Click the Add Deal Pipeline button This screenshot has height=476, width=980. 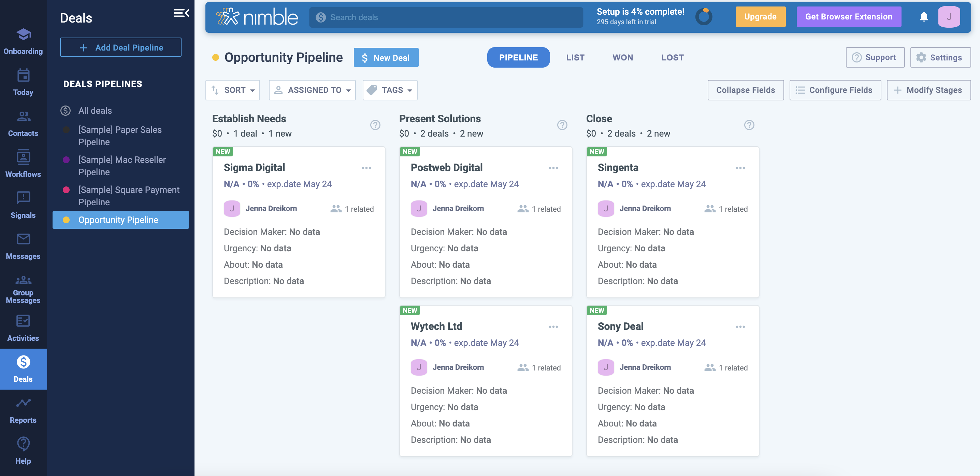coord(120,47)
